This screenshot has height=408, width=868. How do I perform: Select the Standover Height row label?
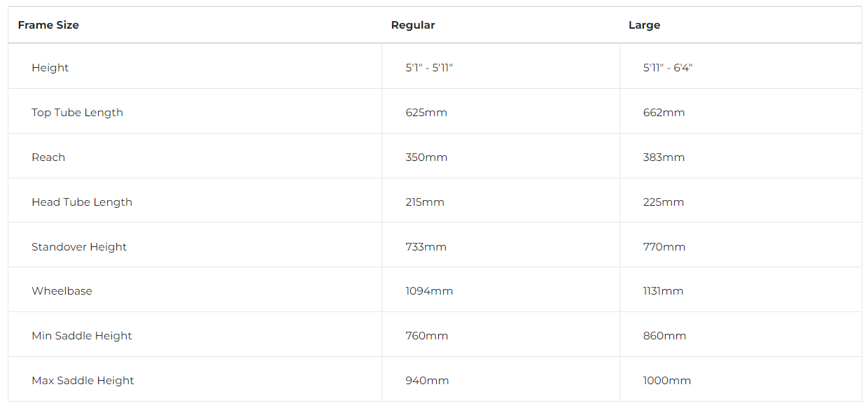coord(79,247)
